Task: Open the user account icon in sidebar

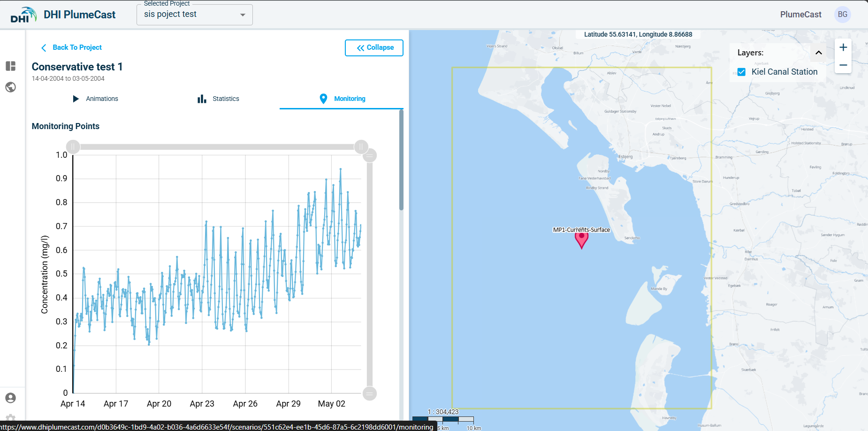Action: coord(10,398)
